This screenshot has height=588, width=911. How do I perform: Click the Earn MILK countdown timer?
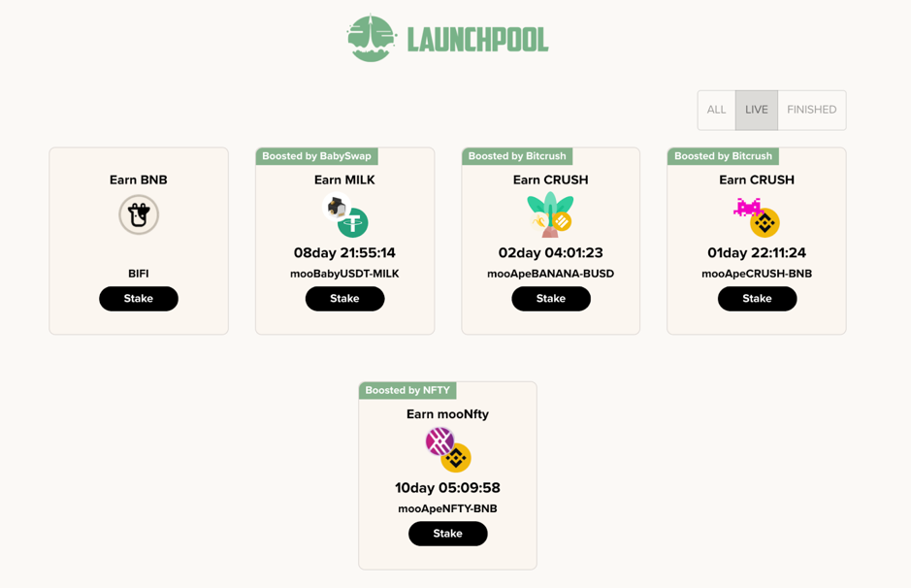click(344, 253)
